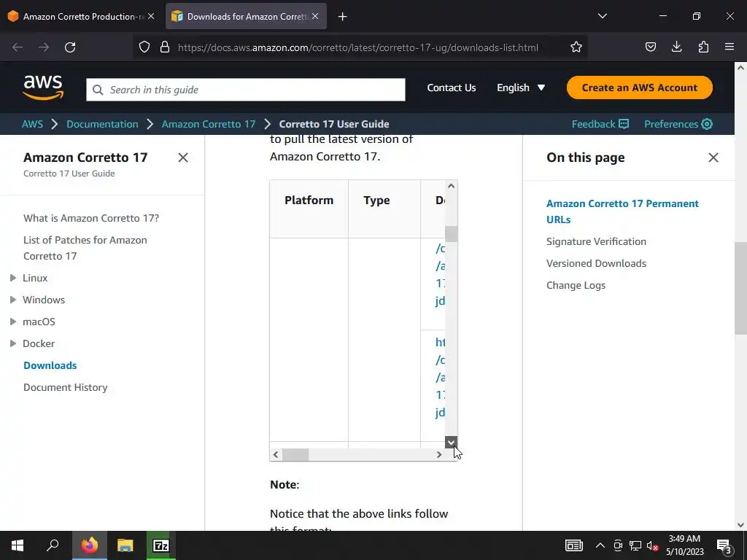747x560 pixels.
Task: Click the site security padlock icon
Action: [x=165, y=47]
